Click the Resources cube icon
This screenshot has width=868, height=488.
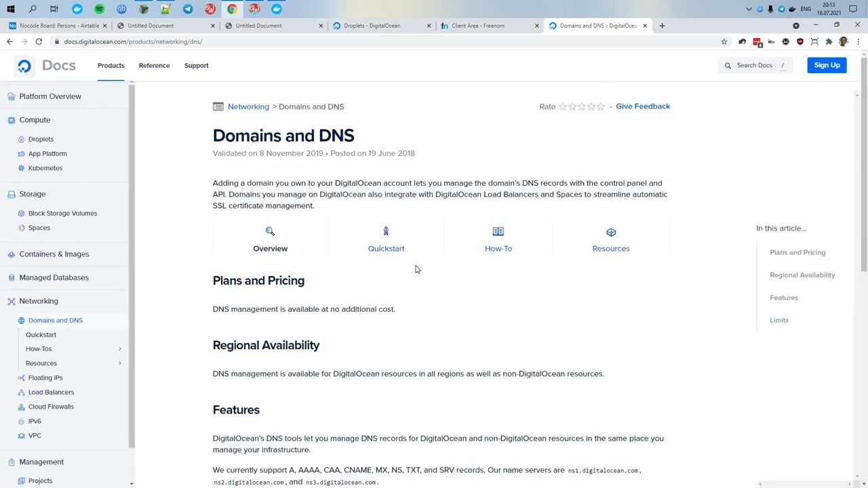coord(611,232)
